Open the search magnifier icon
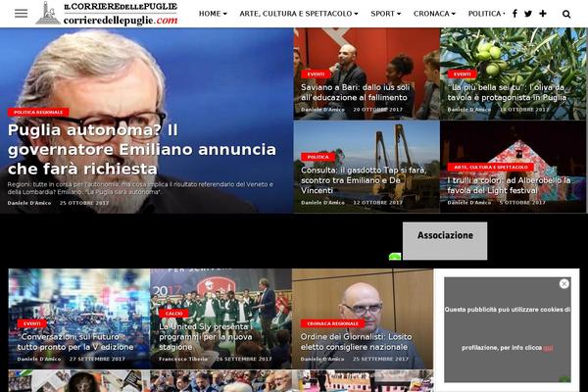Viewport: 588px width, 392px height. (x=566, y=14)
